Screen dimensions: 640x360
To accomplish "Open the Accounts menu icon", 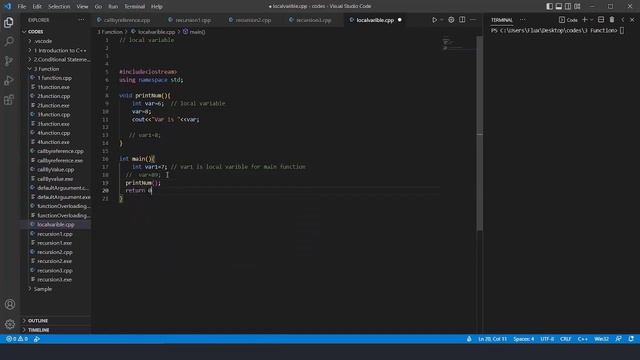I will click(10, 304).
